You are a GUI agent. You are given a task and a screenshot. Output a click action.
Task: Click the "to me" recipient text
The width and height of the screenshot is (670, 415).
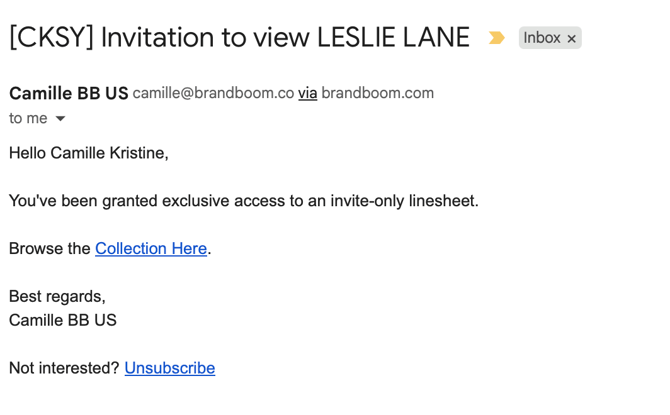click(x=28, y=118)
